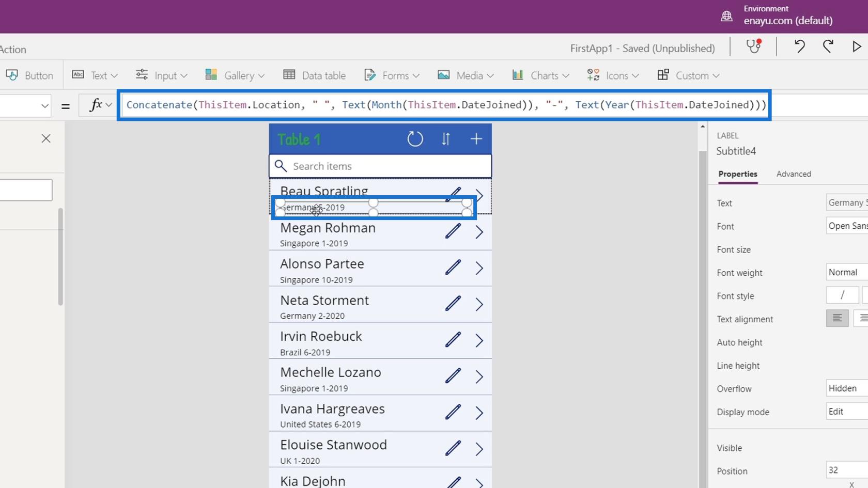Open the Font weight Normal dropdown

pyautogui.click(x=847, y=272)
